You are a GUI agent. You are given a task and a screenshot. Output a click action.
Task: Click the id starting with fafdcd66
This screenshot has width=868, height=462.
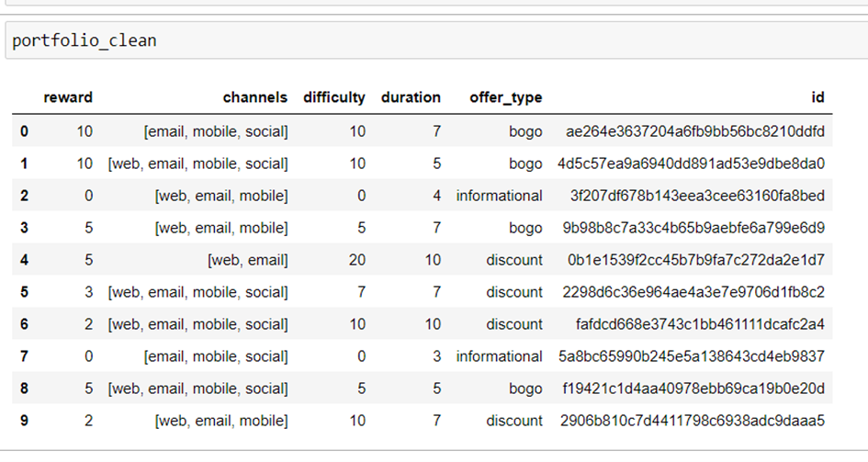point(698,324)
